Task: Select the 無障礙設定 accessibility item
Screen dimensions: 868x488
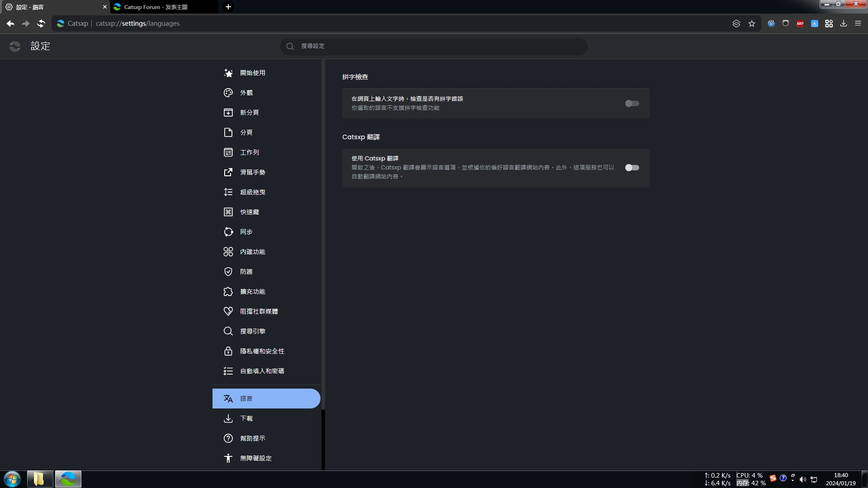Action: (255, 458)
